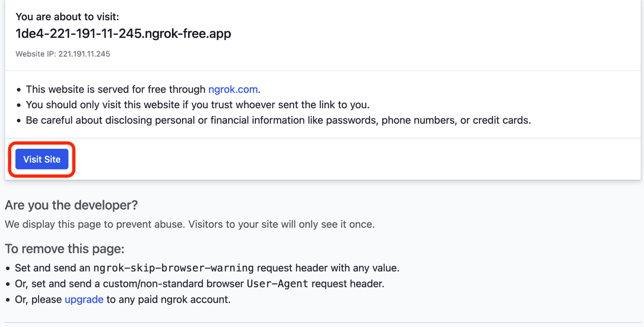
Task: Click the 'request header with any value' text
Action: (x=328, y=268)
